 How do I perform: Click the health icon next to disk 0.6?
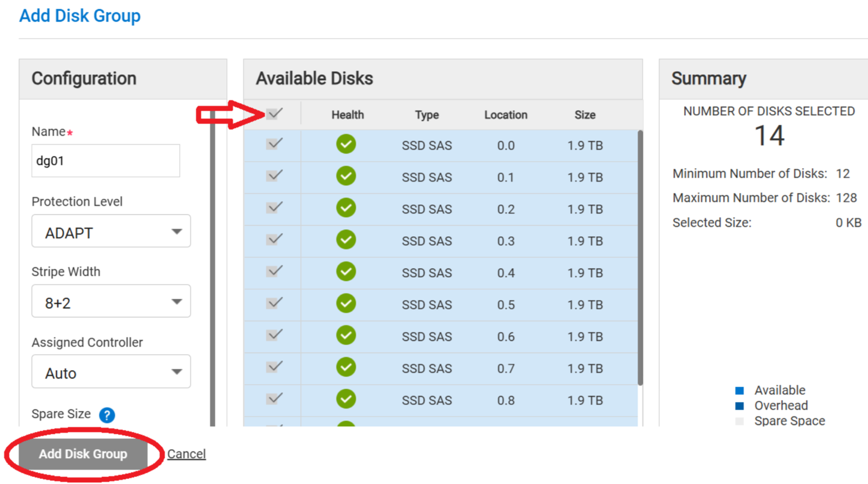tap(347, 336)
